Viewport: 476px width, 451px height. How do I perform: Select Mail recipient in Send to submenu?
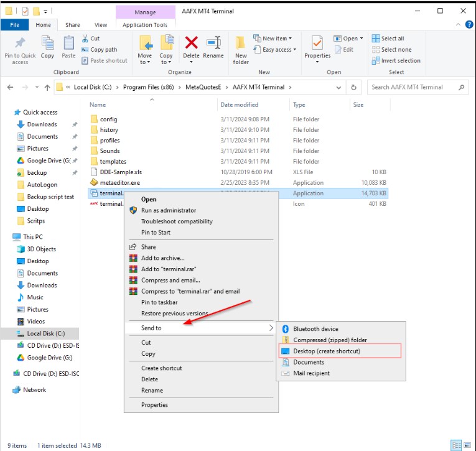pyautogui.click(x=311, y=373)
